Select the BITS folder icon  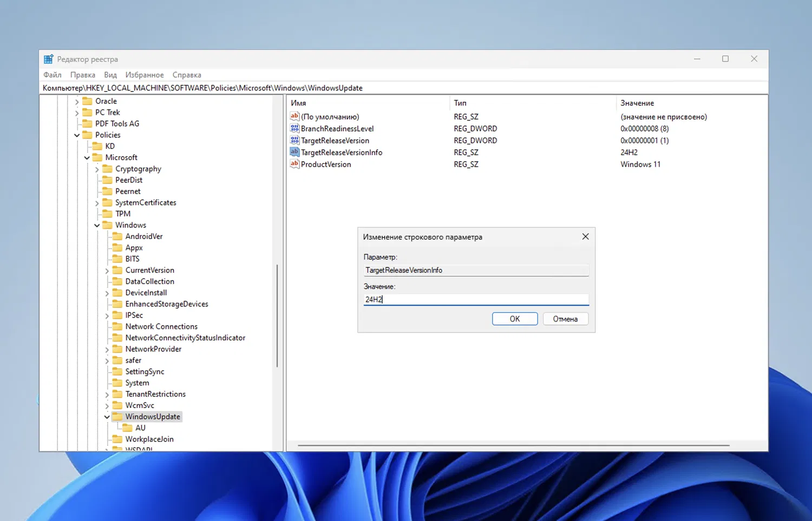pyautogui.click(x=117, y=259)
